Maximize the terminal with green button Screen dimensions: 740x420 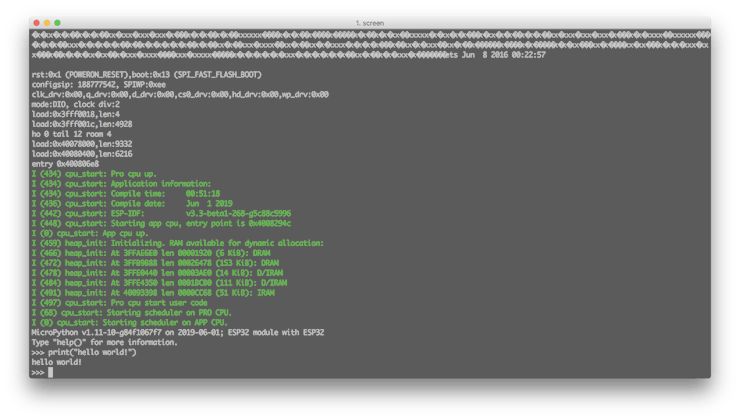tap(58, 23)
